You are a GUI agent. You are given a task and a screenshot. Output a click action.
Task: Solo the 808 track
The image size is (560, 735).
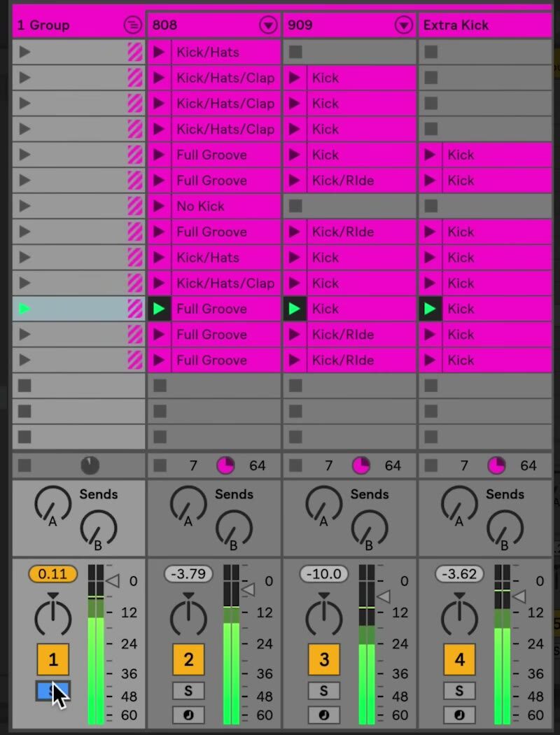188,691
